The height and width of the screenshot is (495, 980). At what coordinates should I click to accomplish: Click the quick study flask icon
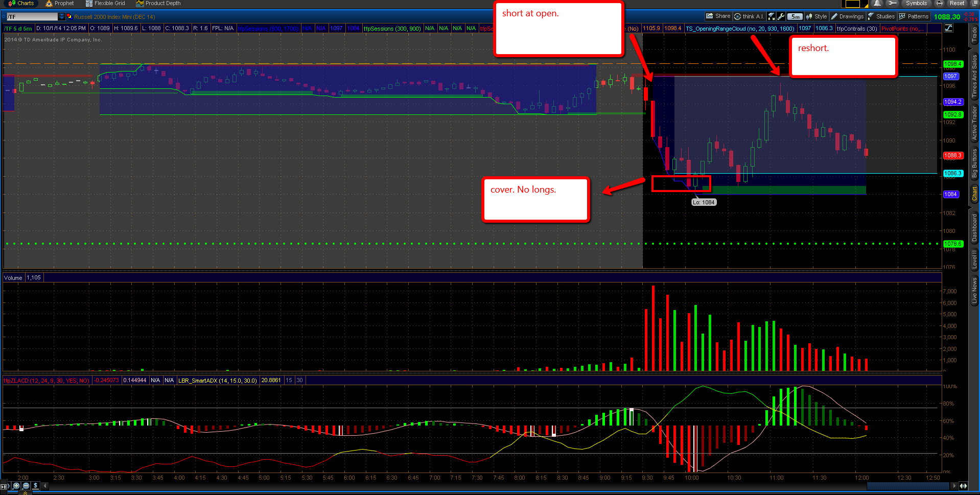tap(772, 16)
